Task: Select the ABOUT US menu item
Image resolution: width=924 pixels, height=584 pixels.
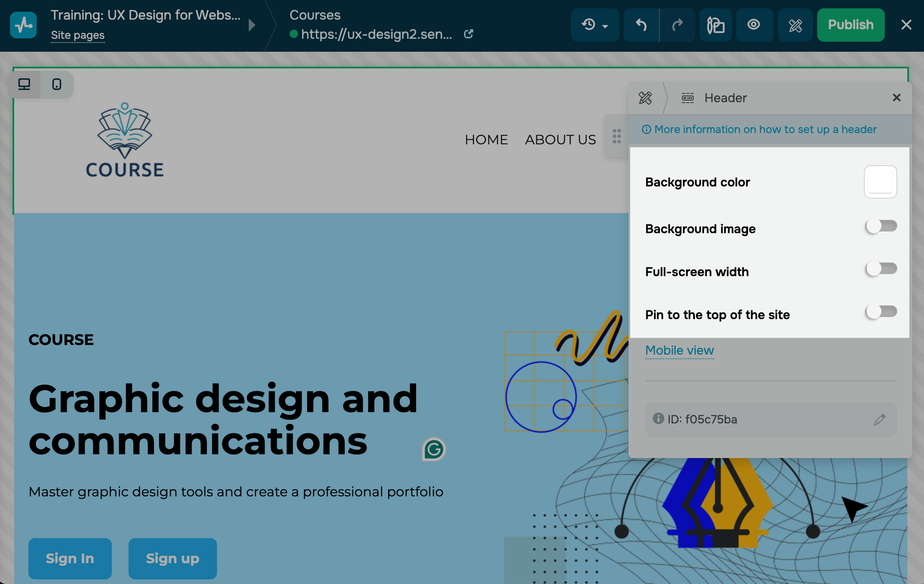Action: pos(560,140)
